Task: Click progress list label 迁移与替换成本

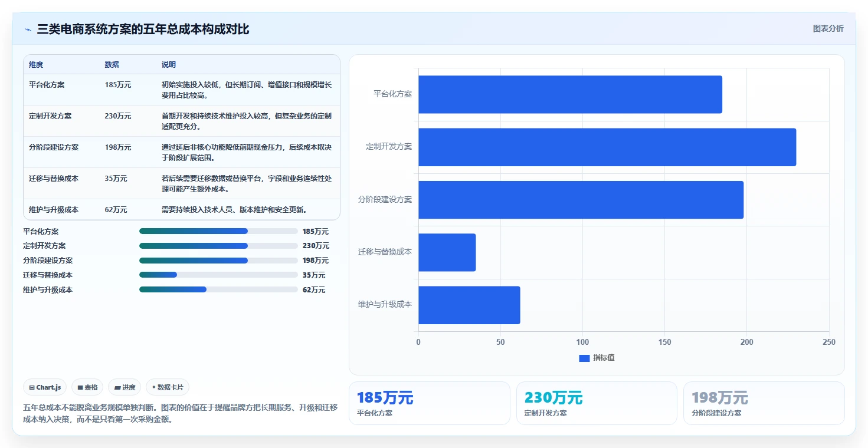Action: pos(48,275)
